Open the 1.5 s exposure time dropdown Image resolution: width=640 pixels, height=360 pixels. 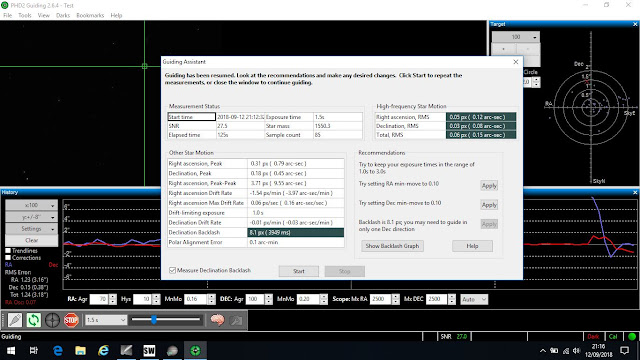pos(106,320)
